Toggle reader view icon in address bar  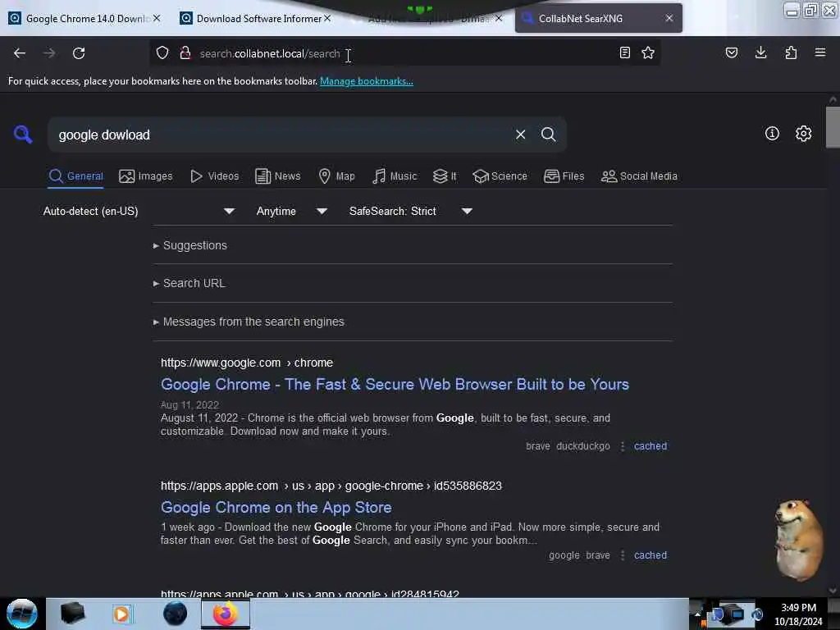coord(624,52)
